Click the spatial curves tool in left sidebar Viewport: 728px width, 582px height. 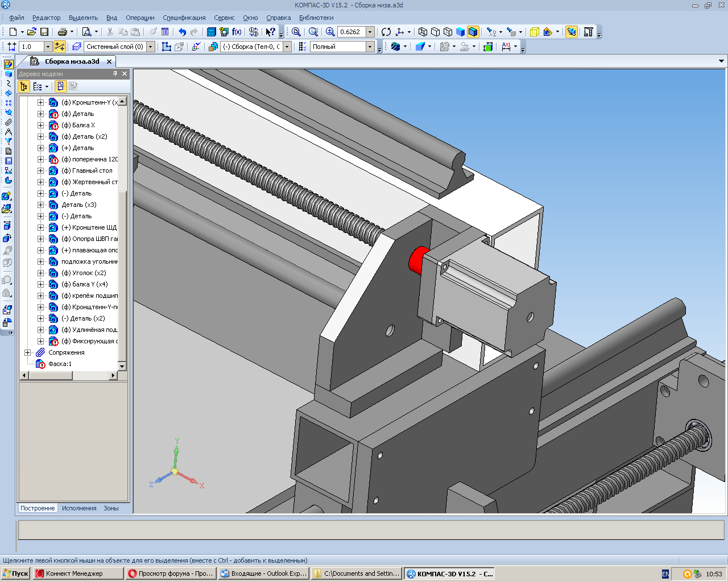[x=8, y=84]
